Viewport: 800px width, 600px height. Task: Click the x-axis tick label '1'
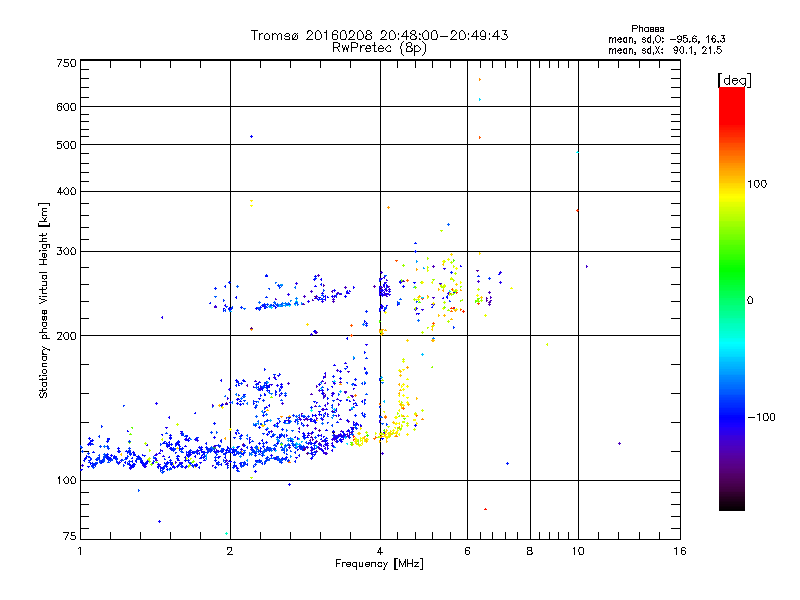click(x=80, y=551)
